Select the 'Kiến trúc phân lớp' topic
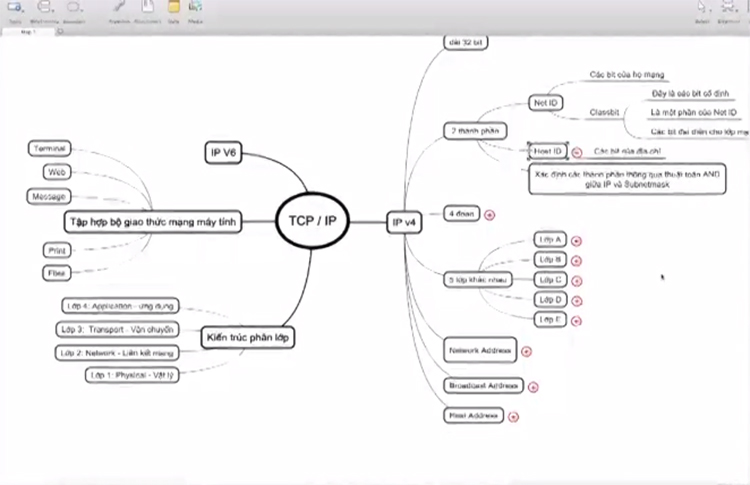 (x=249, y=337)
